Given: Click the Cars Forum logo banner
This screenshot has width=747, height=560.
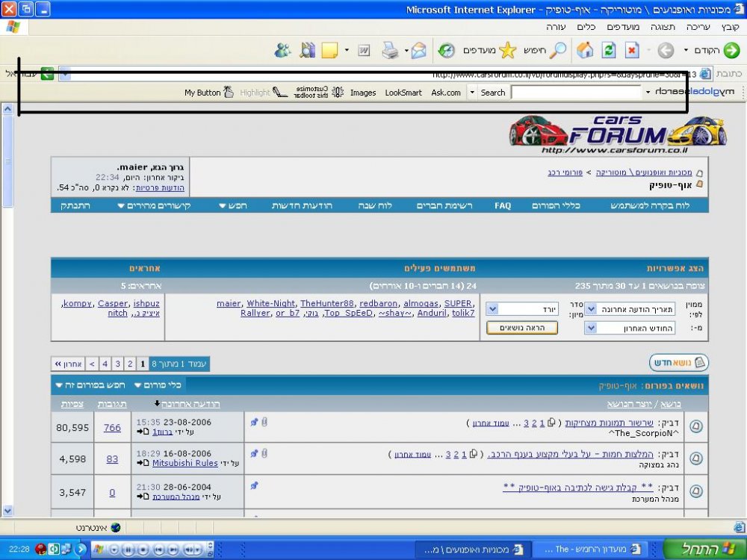Looking at the screenshot, I should tap(618, 134).
